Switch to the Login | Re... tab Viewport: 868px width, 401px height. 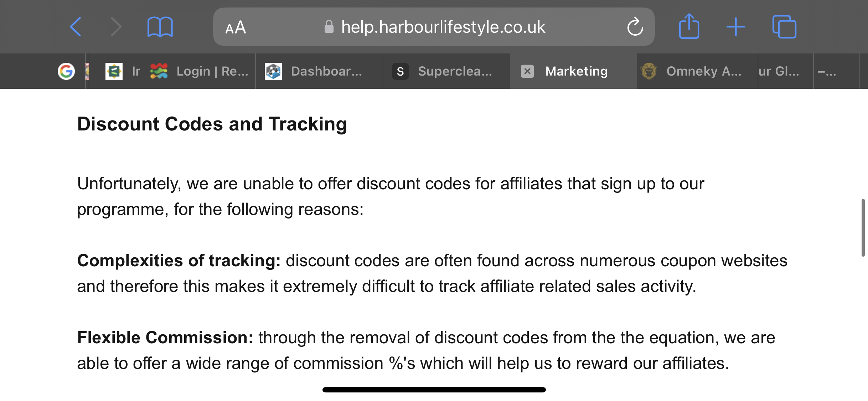198,71
